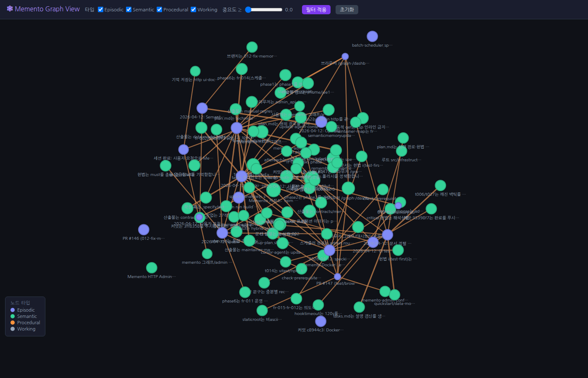This screenshot has width=588, height=378.
Task: Select the 문구는 증분별 rec… node
Action: coord(264,283)
